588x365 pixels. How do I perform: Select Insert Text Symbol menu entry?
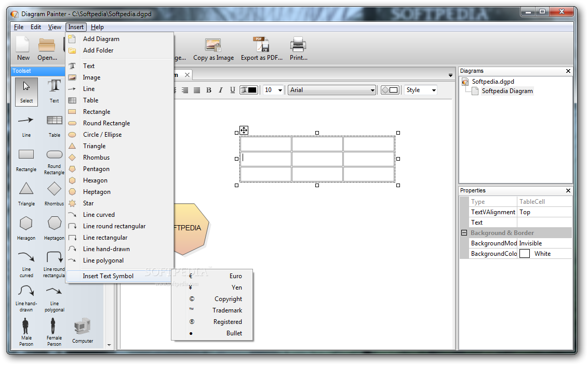coord(119,276)
